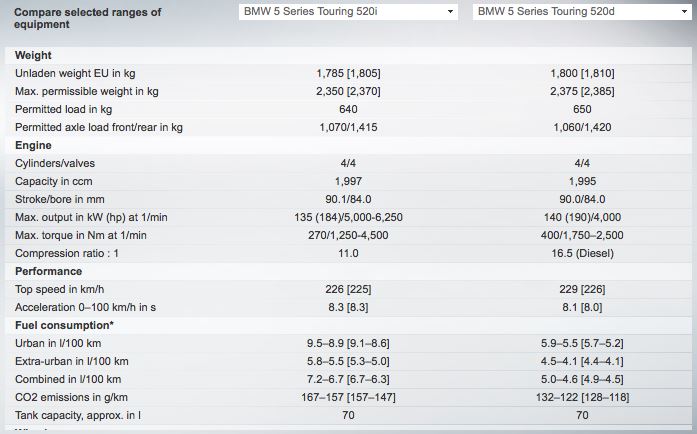Screen dimensions: 697x434
Task: Click 'Max. torque in Nm at 1/min' label
Action: (x=81, y=235)
